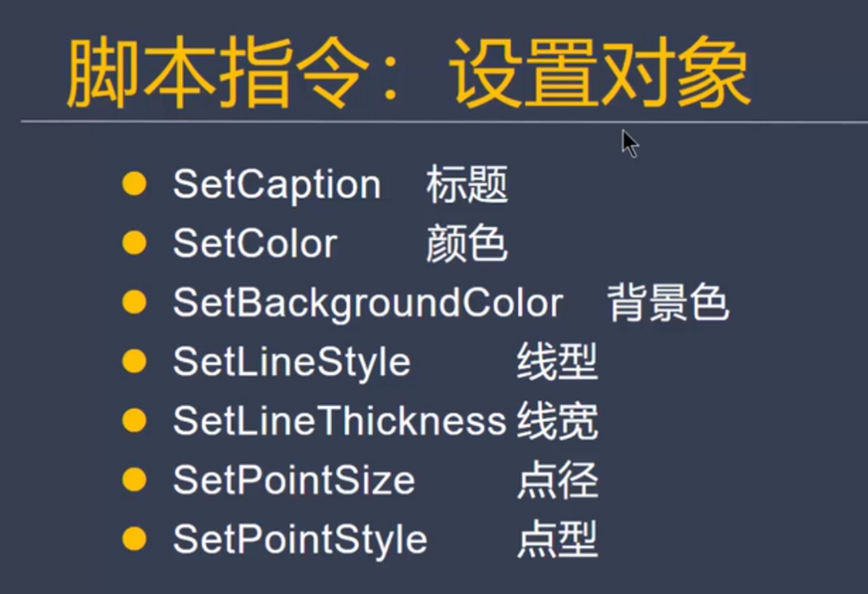The image size is (868, 594).
Task: Select the SetPointSize command text
Action: coord(294,480)
